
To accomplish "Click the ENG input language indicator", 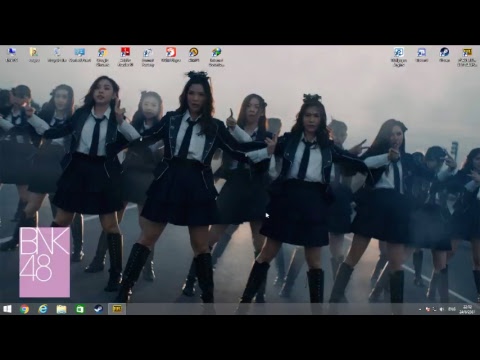I will (452, 309).
